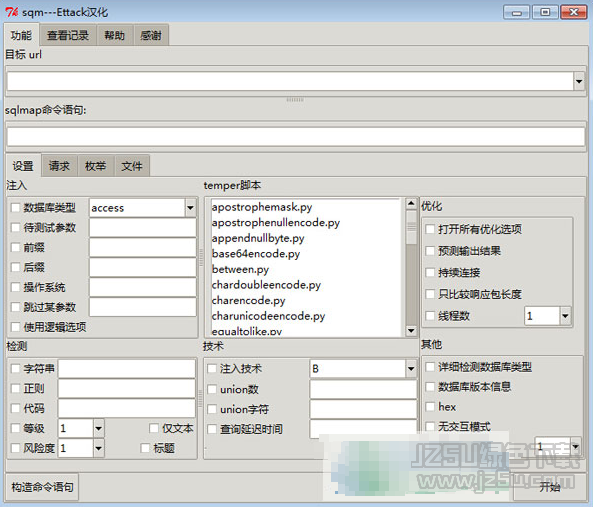
Task: Open the 感谢 tab
Action: pyautogui.click(x=151, y=36)
